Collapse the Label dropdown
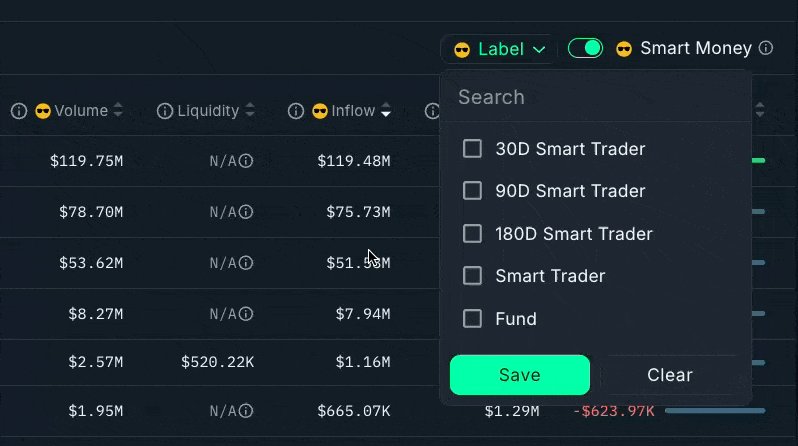Viewport: 798px width, 446px height. pos(499,49)
